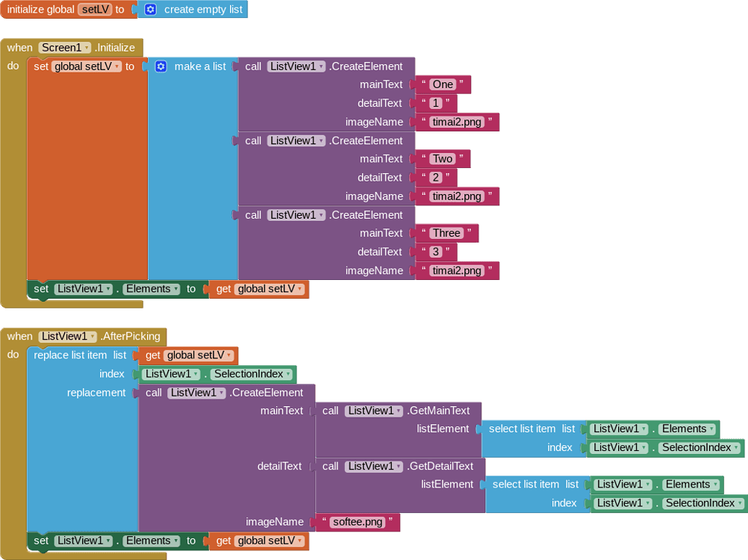This screenshot has height=560, width=748.
Task: Edit the detailText string "3"
Action: 436,252
